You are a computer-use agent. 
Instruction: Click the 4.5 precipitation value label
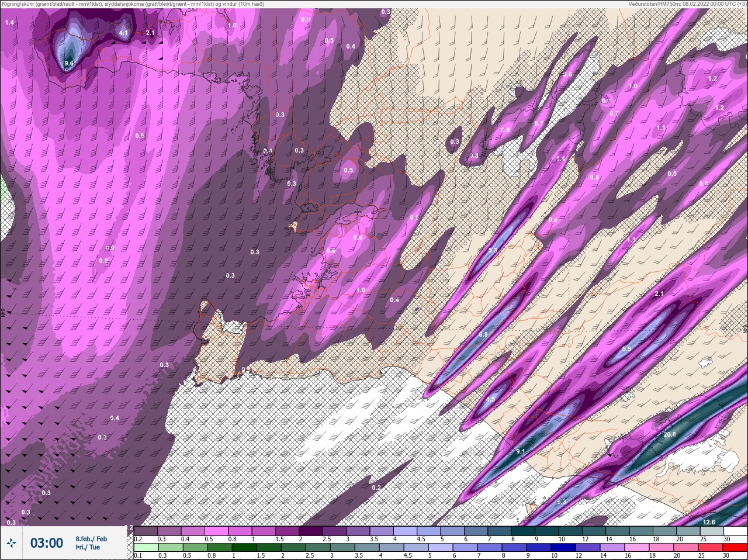(x=491, y=399)
